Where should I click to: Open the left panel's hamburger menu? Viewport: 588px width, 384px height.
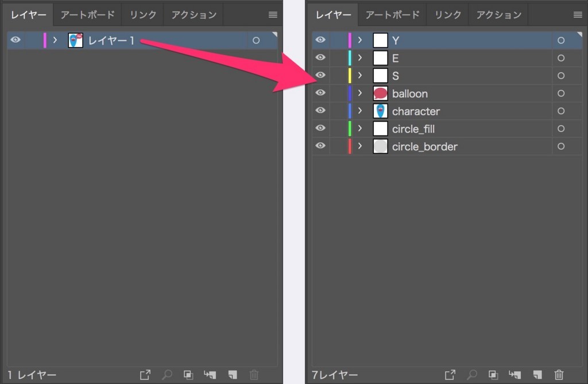(273, 15)
